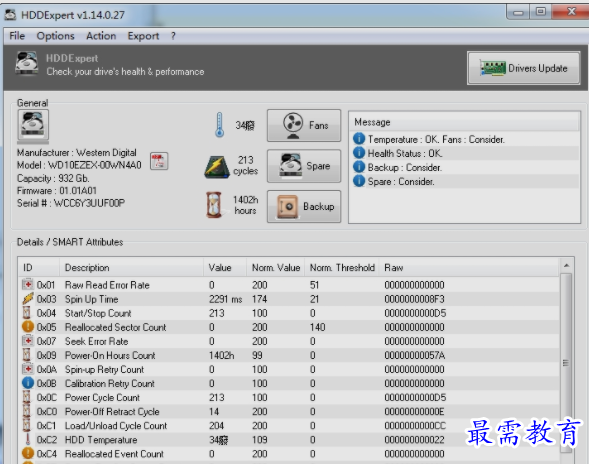Click the 'Capacity : 932 Gb.' text
The height and width of the screenshot is (464, 589).
53,178
